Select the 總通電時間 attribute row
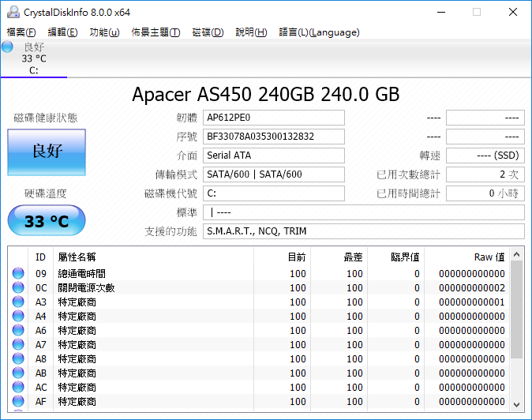 pos(259,273)
